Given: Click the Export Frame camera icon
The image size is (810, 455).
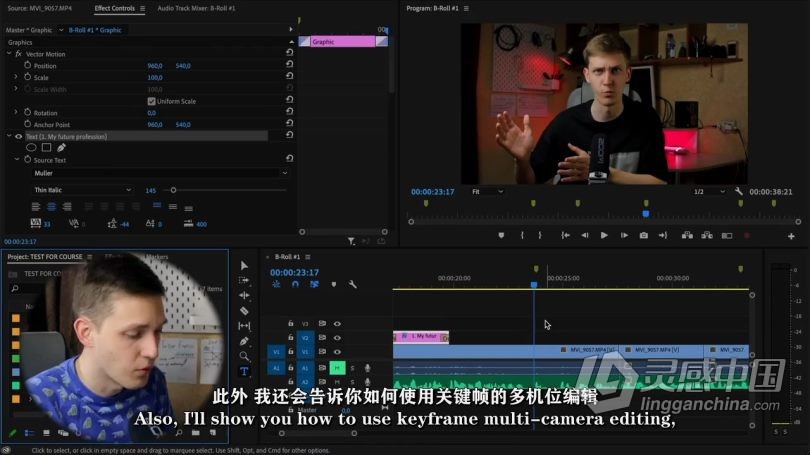Looking at the screenshot, I should click(x=643, y=236).
